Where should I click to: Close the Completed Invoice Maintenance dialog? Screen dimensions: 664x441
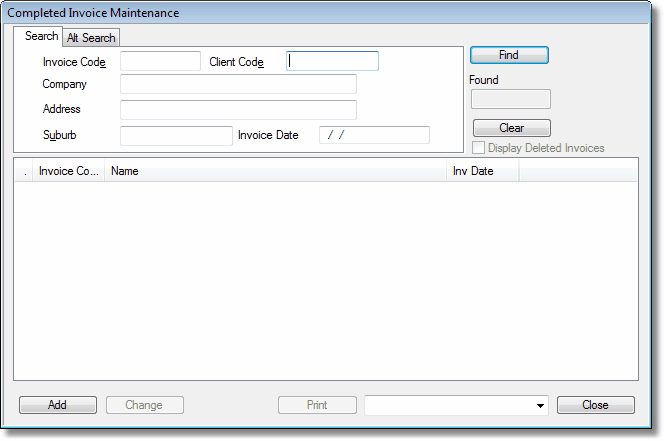pyautogui.click(x=595, y=405)
